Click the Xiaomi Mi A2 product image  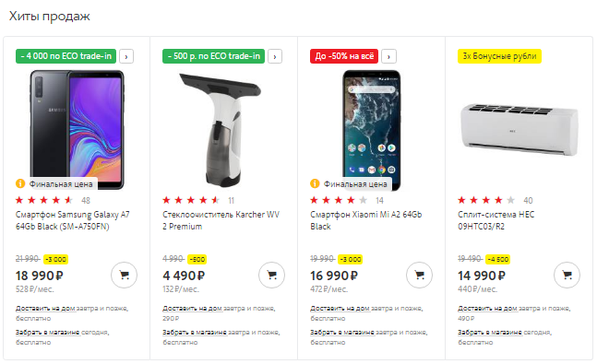pos(371,129)
